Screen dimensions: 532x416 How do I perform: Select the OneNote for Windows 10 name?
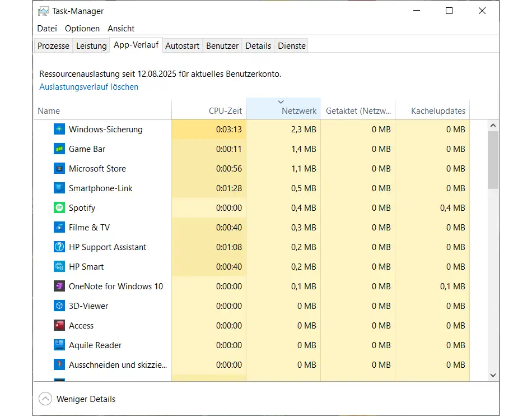point(116,286)
